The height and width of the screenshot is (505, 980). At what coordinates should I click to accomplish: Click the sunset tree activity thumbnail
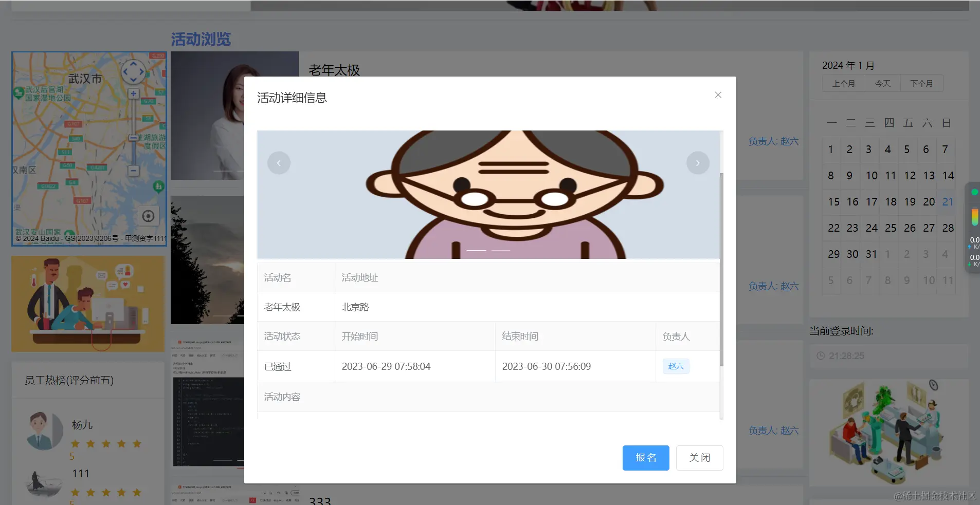tap(207, 260)
